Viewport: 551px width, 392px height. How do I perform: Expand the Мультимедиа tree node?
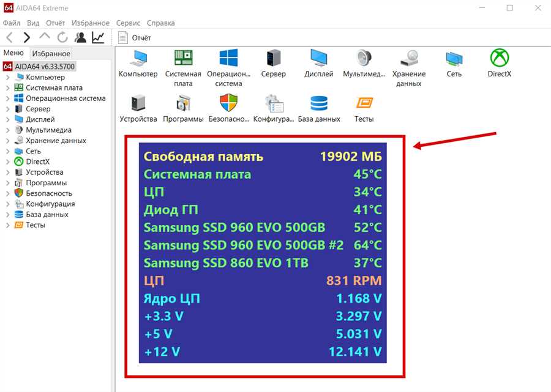click(8, 130)
